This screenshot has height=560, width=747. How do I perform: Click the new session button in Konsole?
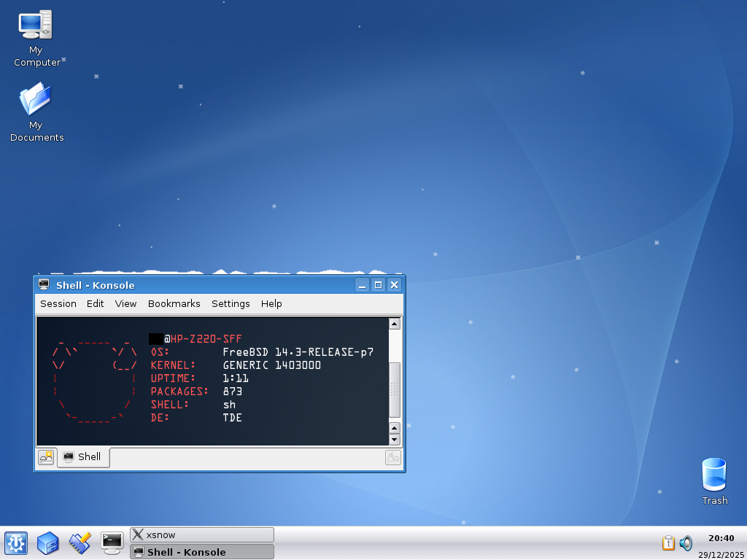tap(46, 457)
